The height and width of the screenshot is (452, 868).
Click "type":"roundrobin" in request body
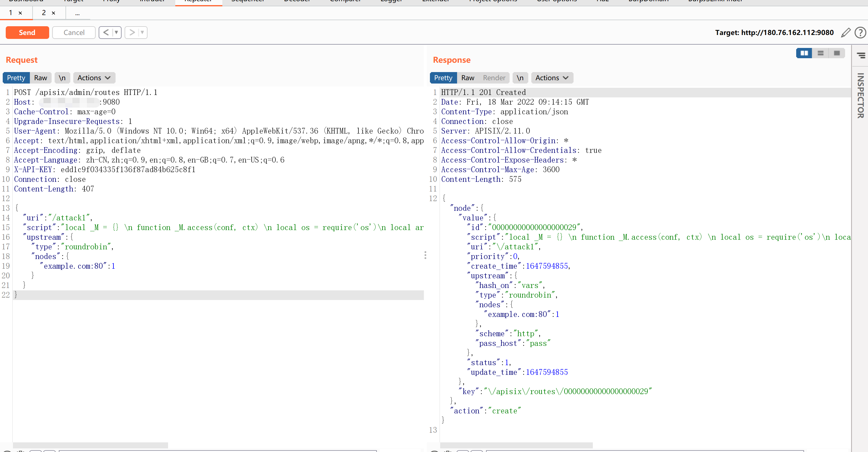[x=72, y=247]
